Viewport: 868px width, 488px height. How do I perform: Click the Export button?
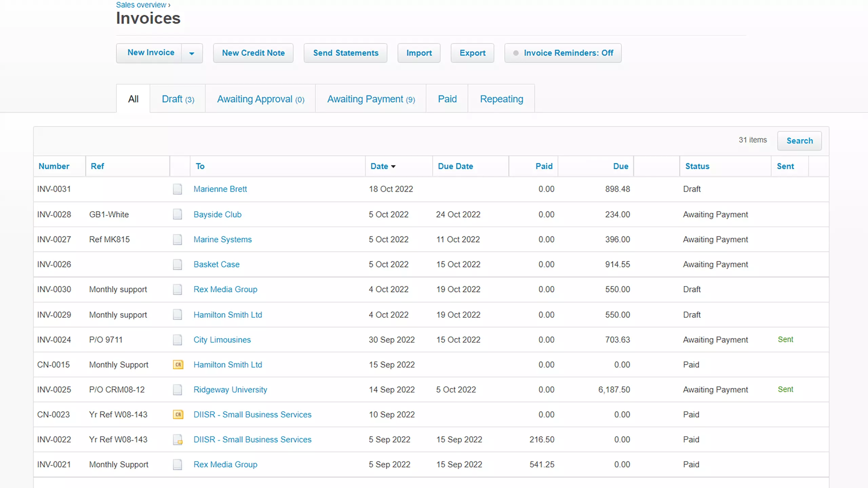click(472, 53)
